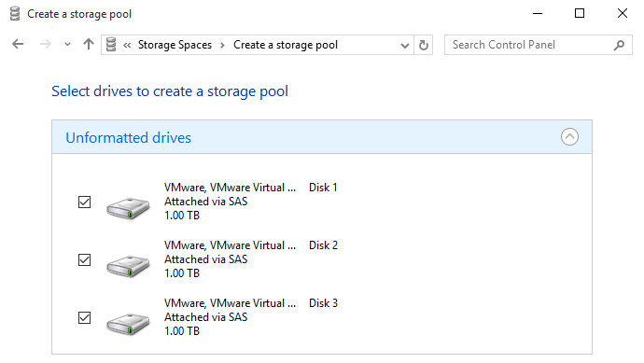Open the address bar history dropdown

pyautogui.click(x=404, y=45)
